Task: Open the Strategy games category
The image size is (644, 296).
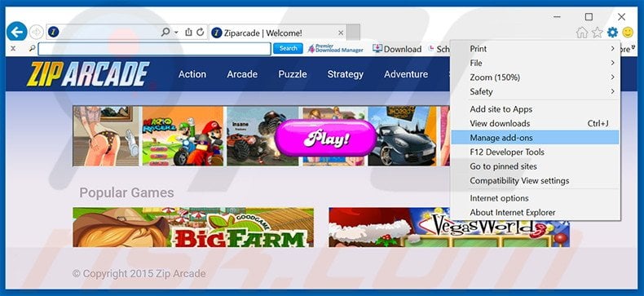Action: point(346,74)
